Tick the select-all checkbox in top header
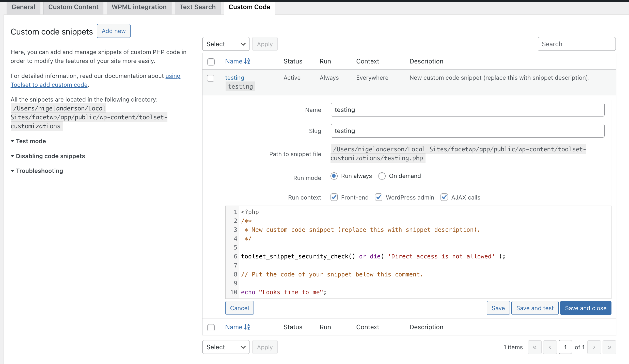 coord(211,62)
